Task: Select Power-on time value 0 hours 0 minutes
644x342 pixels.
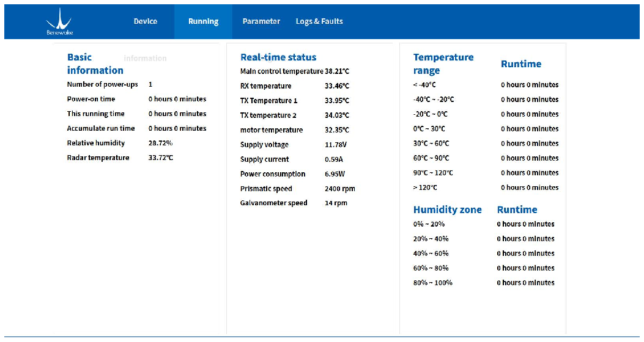Action: 177,99
